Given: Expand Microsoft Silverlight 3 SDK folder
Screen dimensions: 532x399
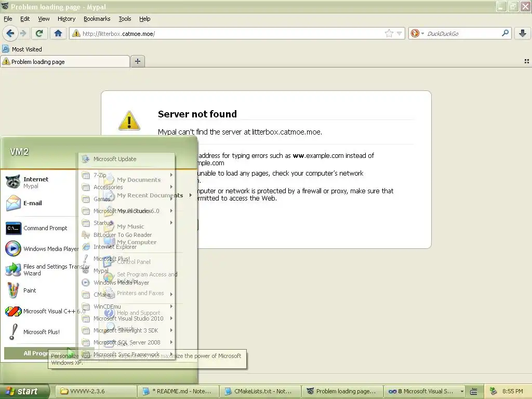Looking at the screenshot, I should [127, 330].
